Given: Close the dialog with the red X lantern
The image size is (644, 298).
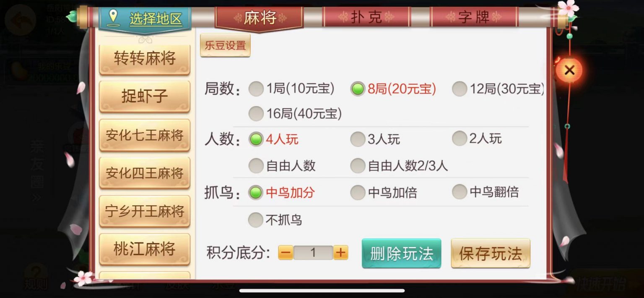Looking at the screenshot, I should 569,70.
